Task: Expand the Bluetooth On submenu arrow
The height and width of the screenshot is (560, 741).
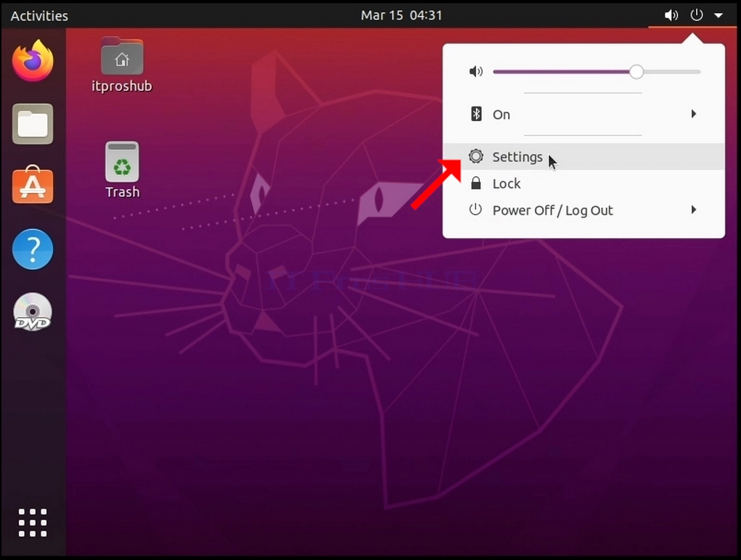Action: tap(693, 114)
